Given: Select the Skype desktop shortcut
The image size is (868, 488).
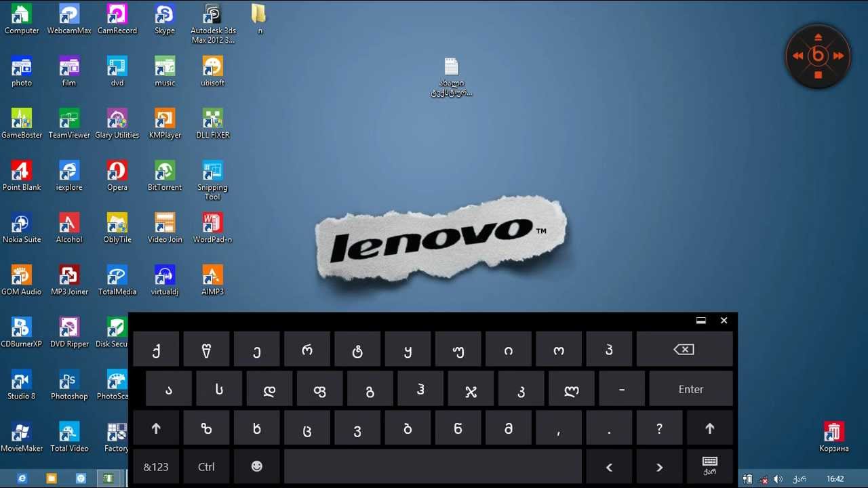Looking at the screenshot, I should 165,19.
